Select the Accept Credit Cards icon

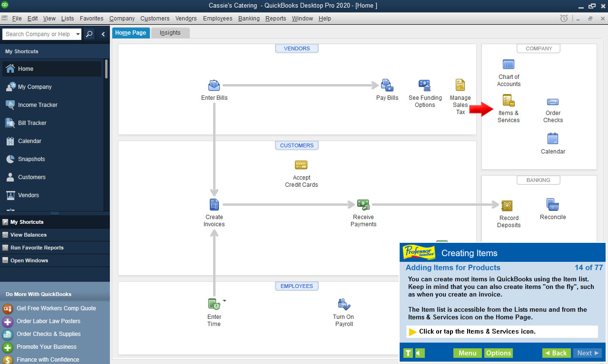301,165
